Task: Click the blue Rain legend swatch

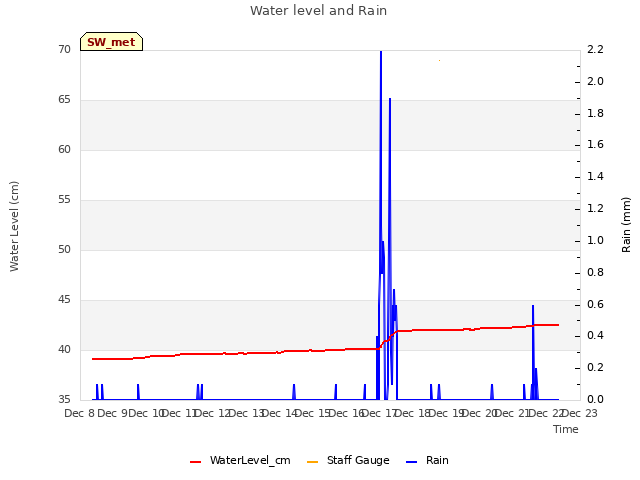Action: [412, 462]
